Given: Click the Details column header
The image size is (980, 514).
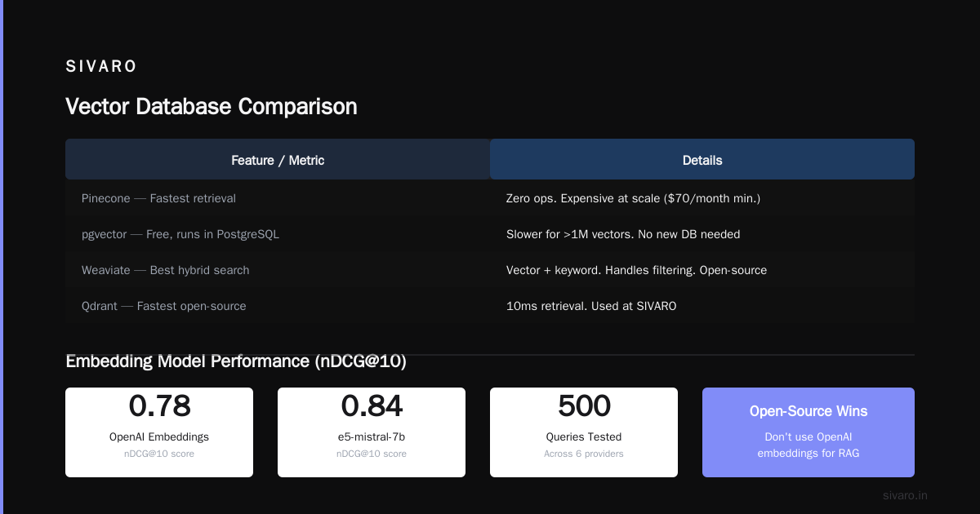Looking at the screenshot, I should (702, 160).
